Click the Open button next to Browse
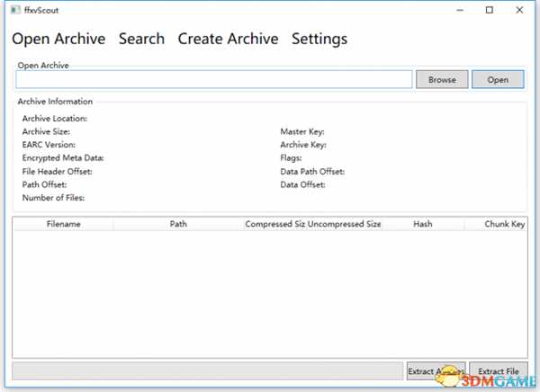 498,79
